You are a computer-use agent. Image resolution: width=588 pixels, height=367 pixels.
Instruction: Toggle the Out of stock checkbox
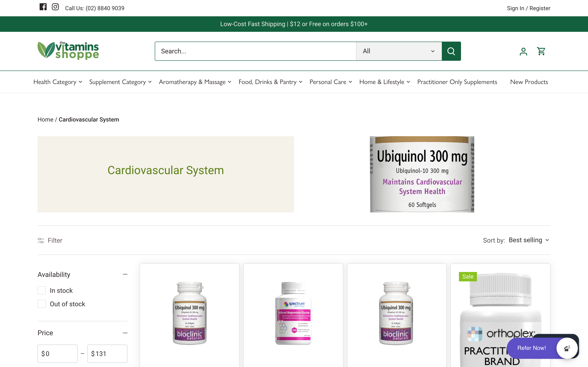(x=41, y=304)
